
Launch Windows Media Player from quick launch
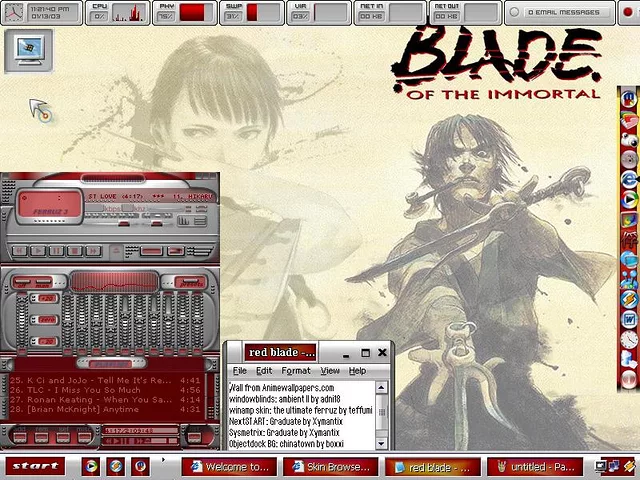[91, 466]
